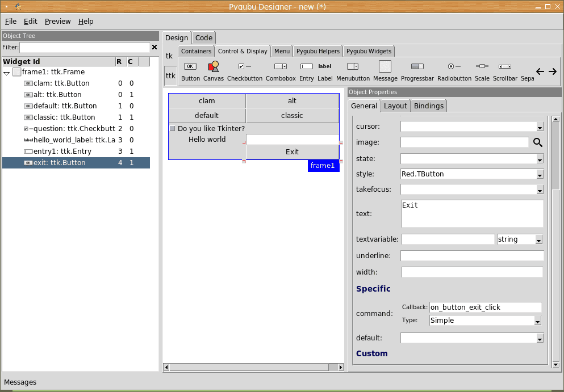Viewport: 564px width, 392px height.
Task: Collapse the frame1 tree node
Action: (x=7, y=73)
